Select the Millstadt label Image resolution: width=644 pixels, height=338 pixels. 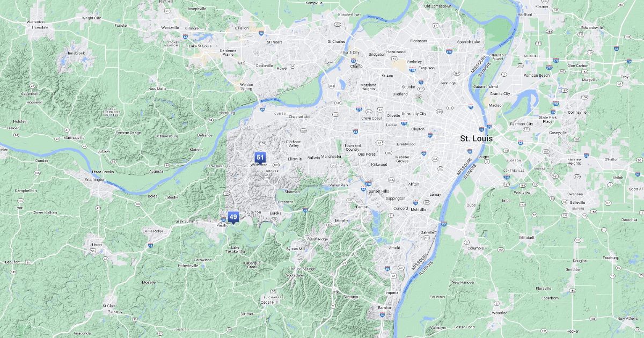526,237
